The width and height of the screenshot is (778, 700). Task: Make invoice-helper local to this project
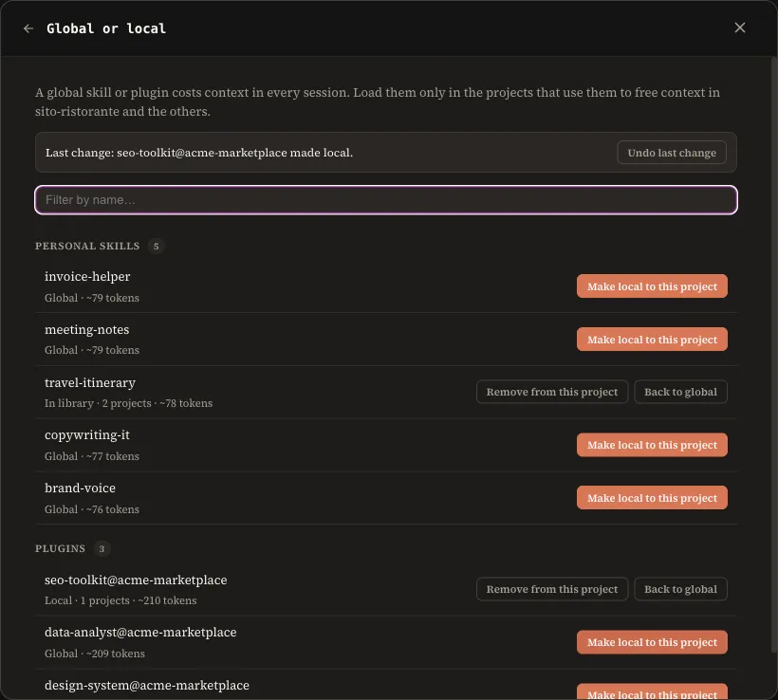tap(652, 286)
